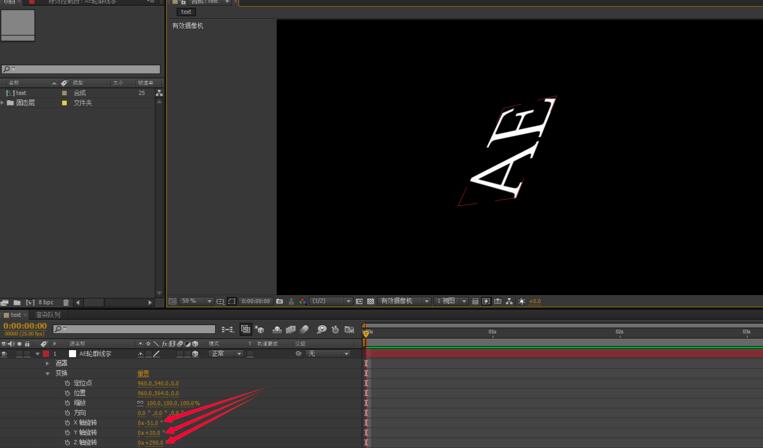Viewport: 763px width, 448px height.
Task: Click the yellow label of 固态层 folder
Action: coord(64,103)
